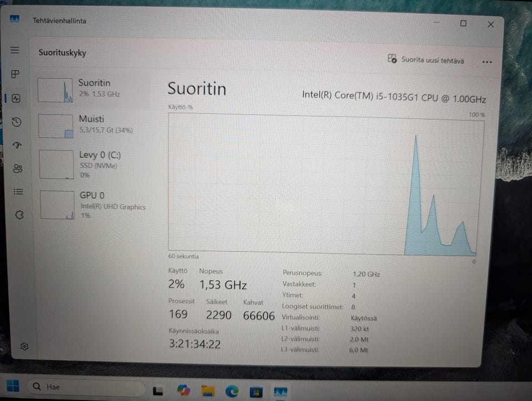Viewport: 532px width, 401px height.
Task: Click the L1-välimuisti 320 kt value
Action: pyautogui.click(x=359, y=329)
